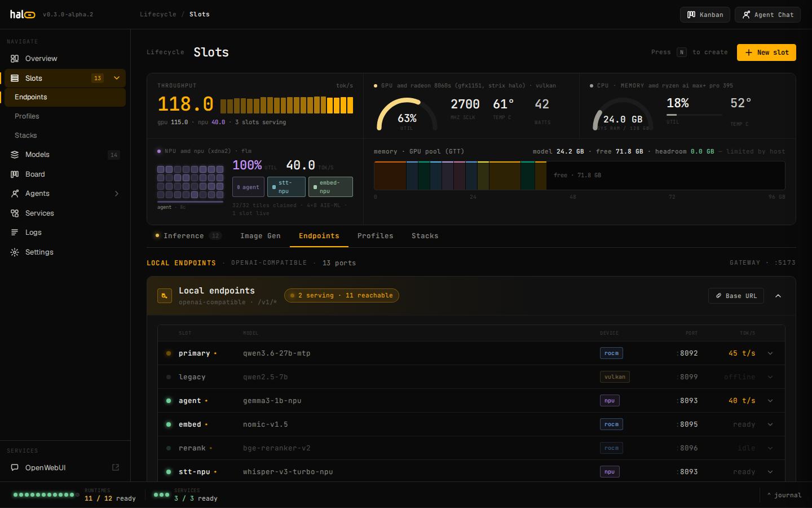Expand the stt-npu slot row chevron
The height and width of the screenshot is (508, 812).
tap(770, 472)
